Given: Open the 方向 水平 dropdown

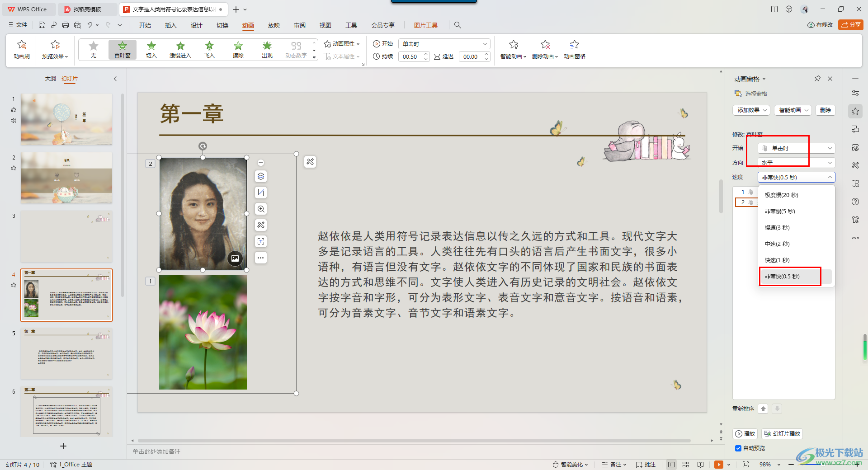Looking at the screenshot, I should tap(796, 163).
